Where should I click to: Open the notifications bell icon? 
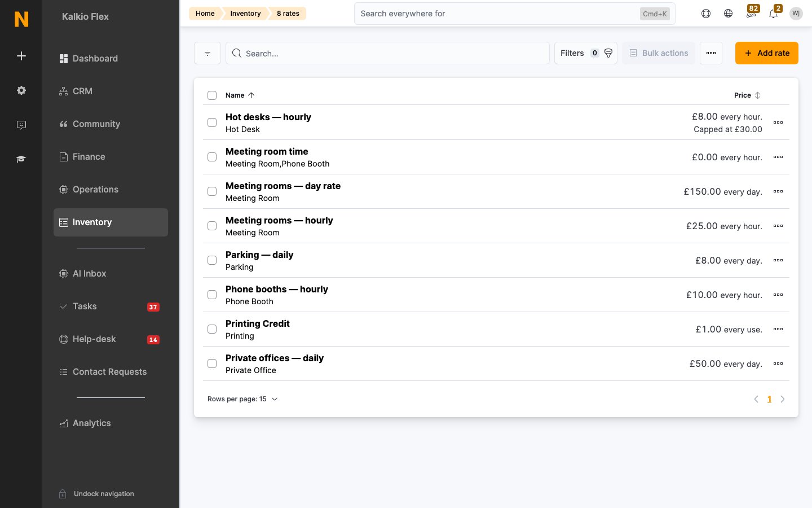pyautogui.click(x=774, y=14)
